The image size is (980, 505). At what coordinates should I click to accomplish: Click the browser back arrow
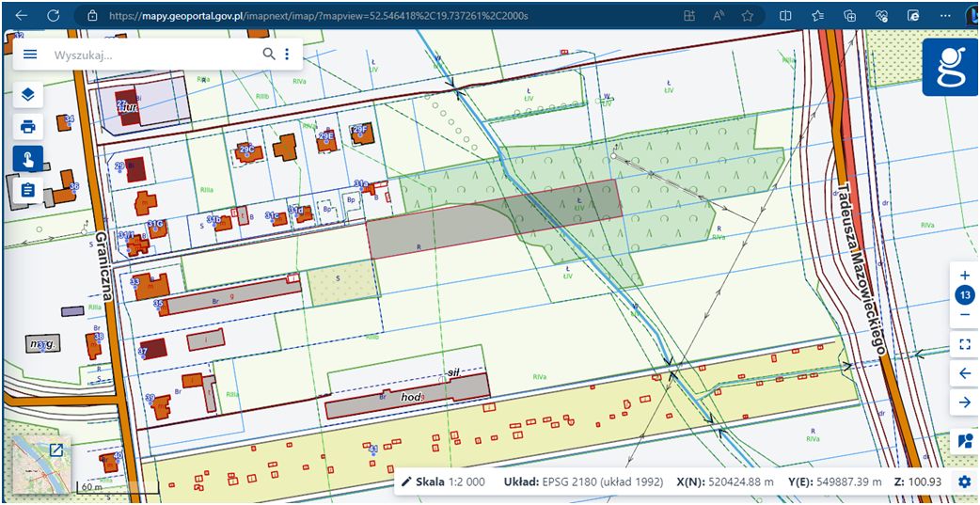[21, 15]
